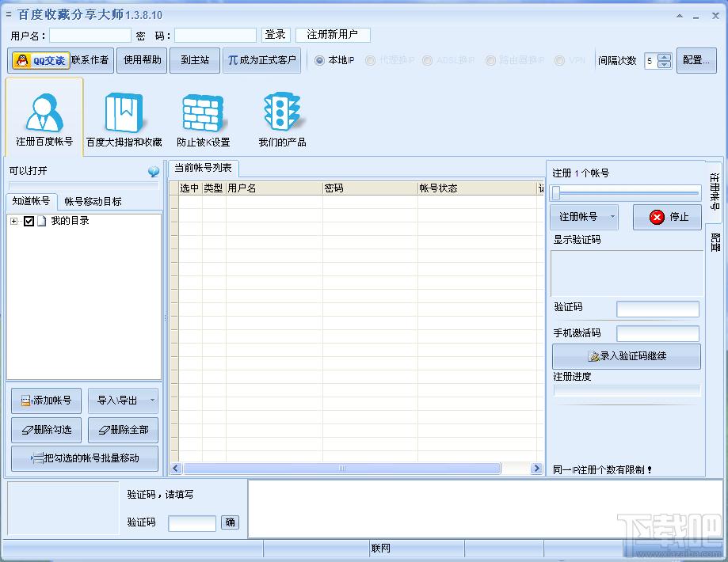This screenshot has height=562, width=728.
Task: Check the 我的目录 checkbox
Action: (28, 222)
